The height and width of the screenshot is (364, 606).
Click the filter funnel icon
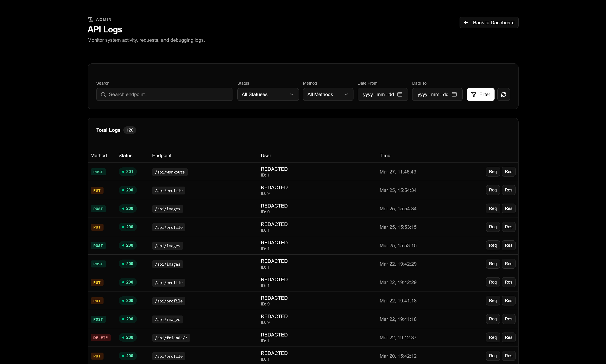click(474, 94)
